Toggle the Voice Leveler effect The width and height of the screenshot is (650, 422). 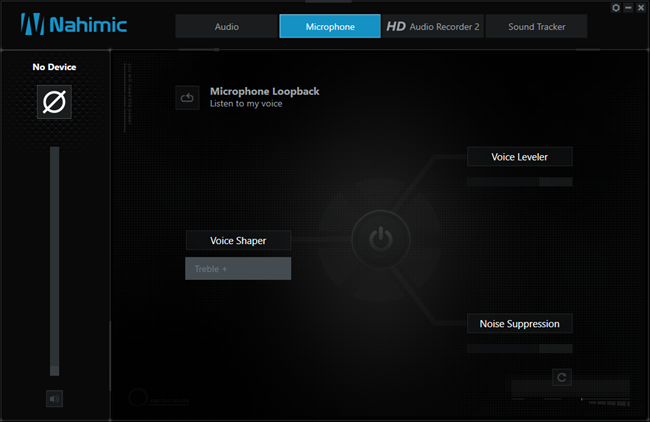(x=520, y=157)
